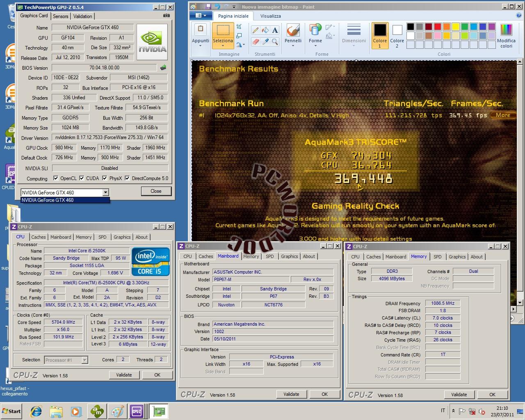Select the Eraser tool in Paint

255,41
